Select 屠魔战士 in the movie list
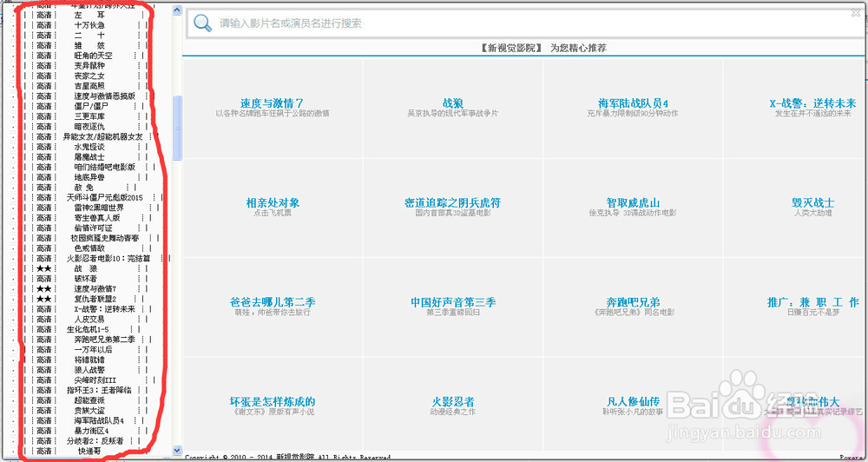Screen dimensions: 868x462 [89, 157]
